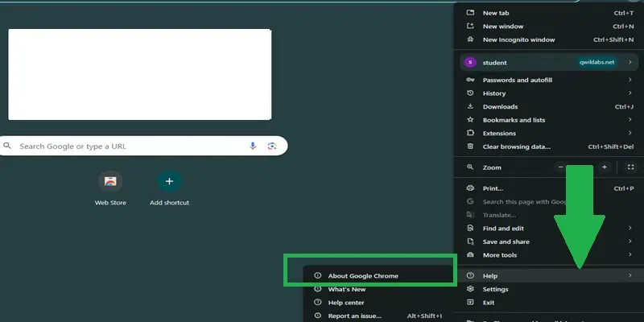The width and height of the screenshot is (644, 322).
Task: Expand Bookmarks and lists submenu arrow
Action: point(630,120)
